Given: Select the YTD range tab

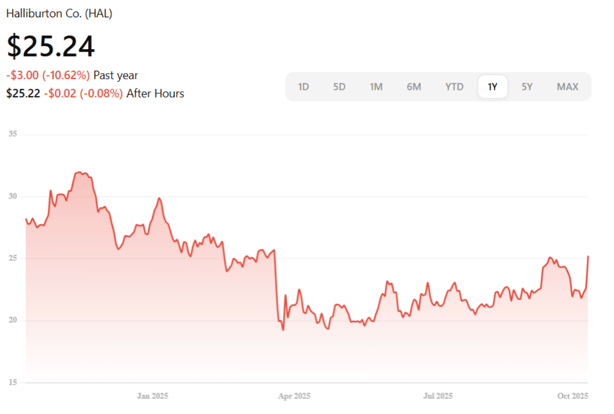Looking at the screenshot, I should point(454,87).
